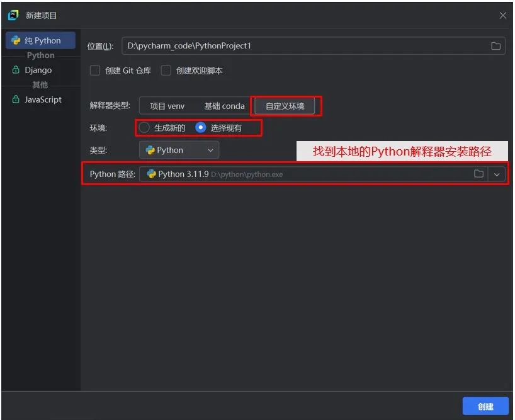Select the 纯 Python project type
515x420 pixels.
(41, 40)
